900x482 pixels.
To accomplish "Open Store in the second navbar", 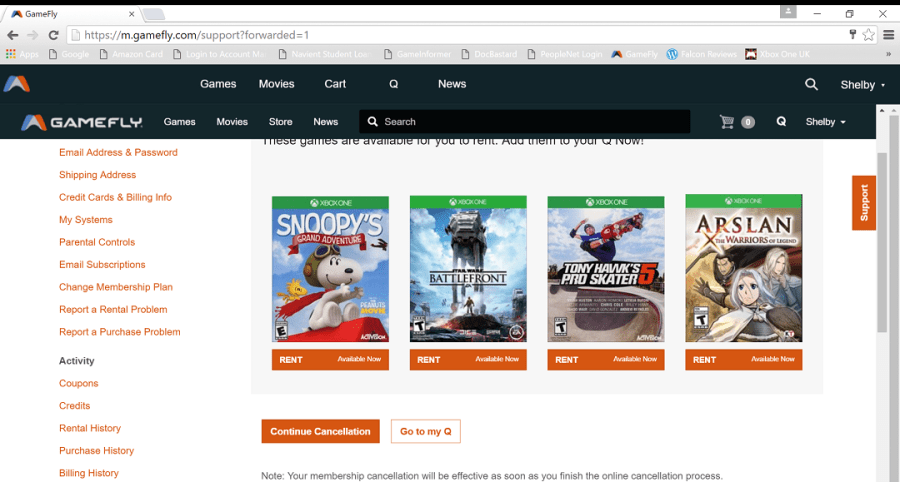I will pos(280,122).
